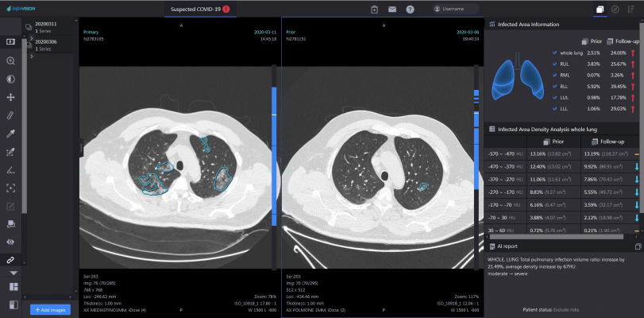The height and width of the screenshot is (318, 644).
Task: Open the mail envelope icon
Action: pos(391,10)
